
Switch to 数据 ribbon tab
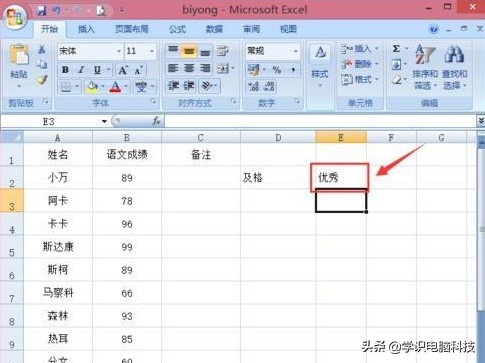click(214, 29)
